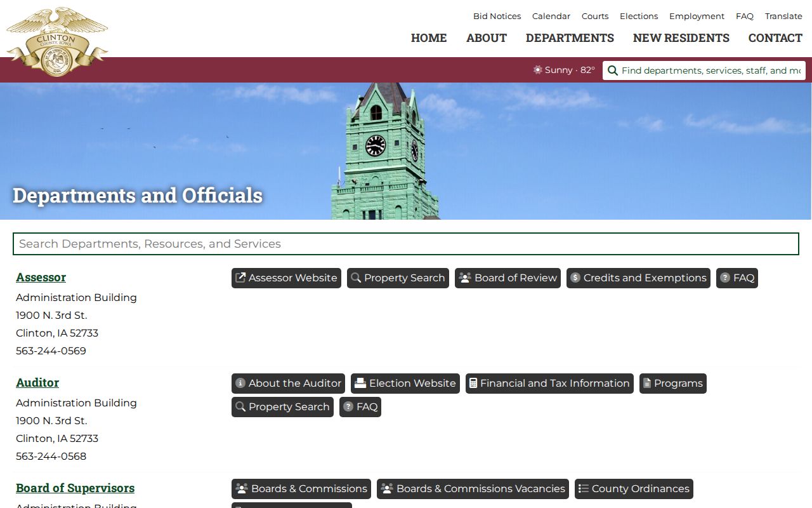The height and width of the screenshot is (508, 812).
Task: Open About the Auditor button
Action: click(288, 384)
